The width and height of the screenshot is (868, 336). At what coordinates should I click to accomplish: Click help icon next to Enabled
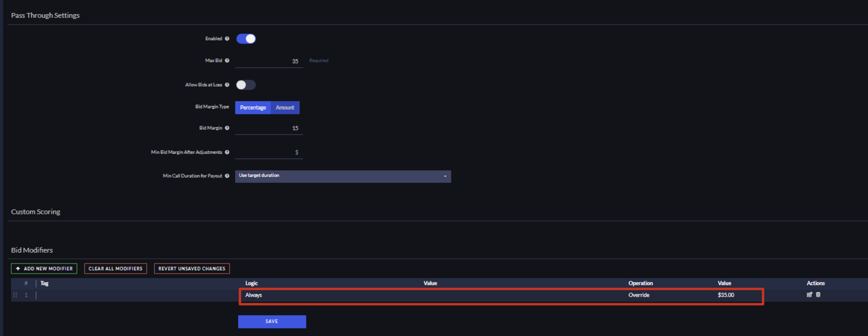click(x=227, y=39)
